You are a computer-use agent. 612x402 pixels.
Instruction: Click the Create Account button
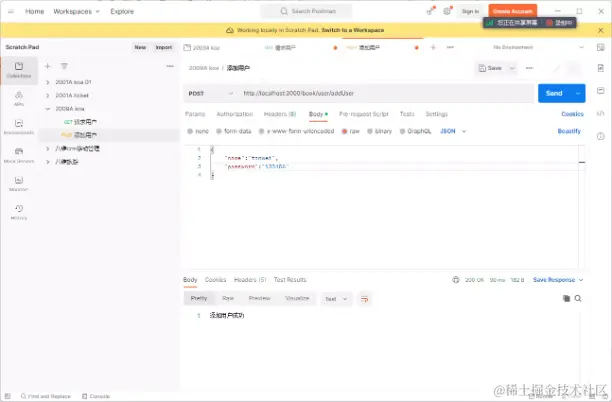point(512,11)
